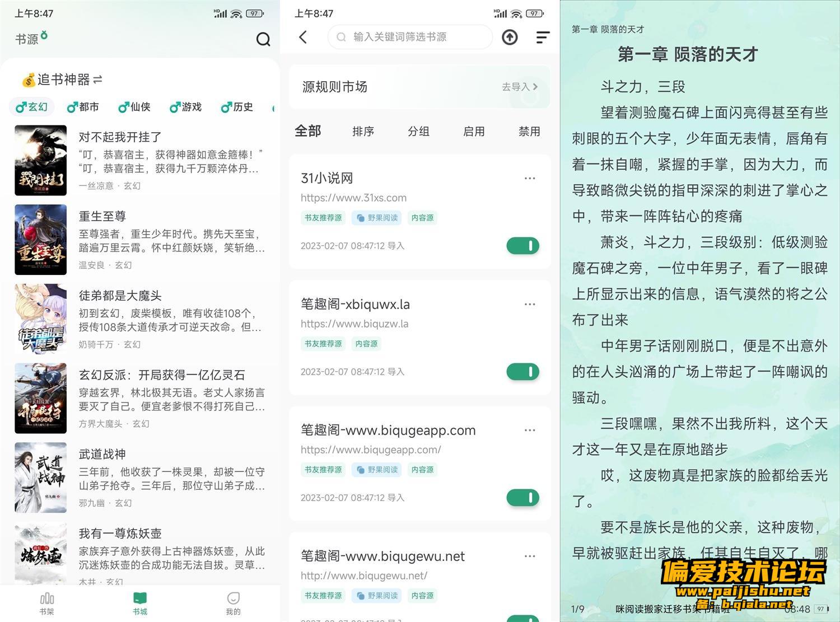
Task: Tap the small icon beside 书源
Action: (44, 35)
